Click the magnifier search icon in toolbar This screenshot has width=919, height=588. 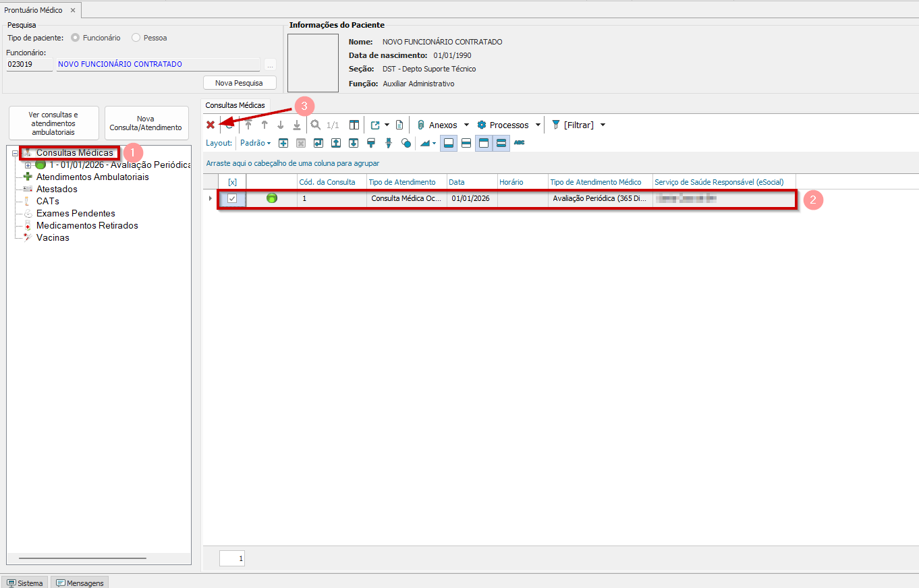click(315, 125)
